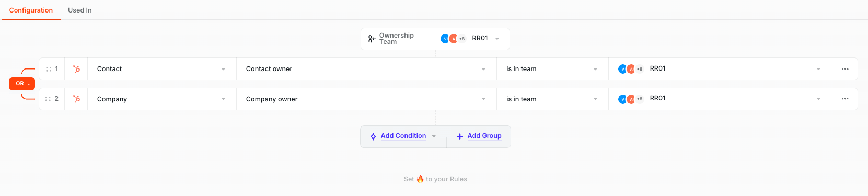This screenshot has width=868, height=196.
Task: Open the RR01 team selector on the Company row
Action: point(720,99)
